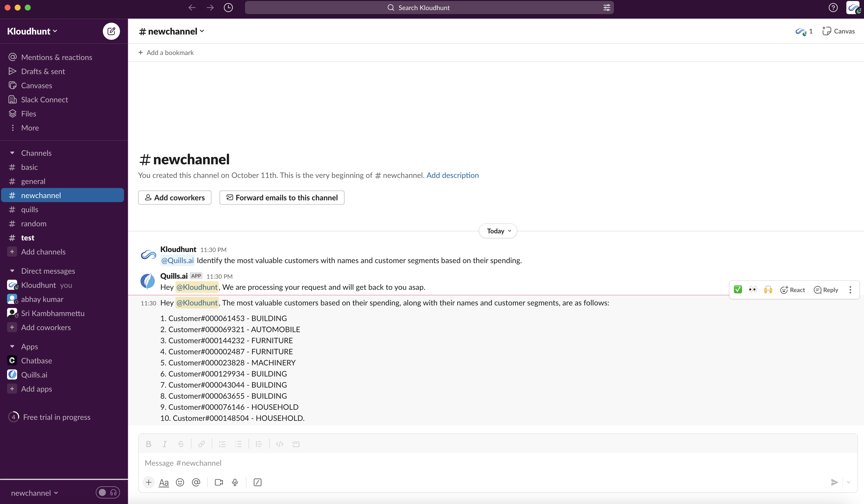Click the emoji picker in composer
Viewport: 864px width, 504px height.
(x=180, y=482)
